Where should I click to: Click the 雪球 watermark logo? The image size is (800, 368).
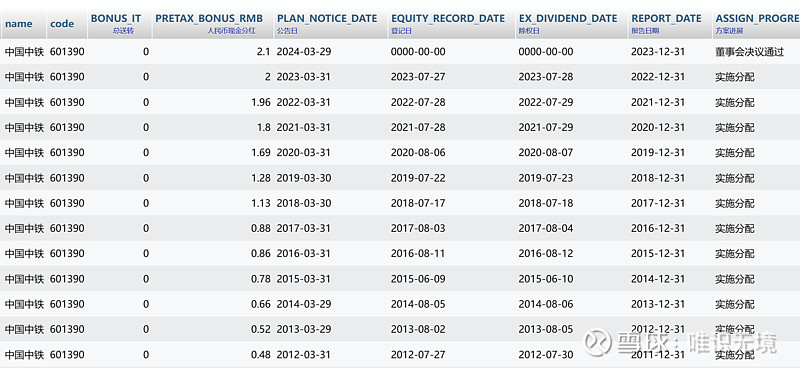pyautogui.click(x=598, y=342)
